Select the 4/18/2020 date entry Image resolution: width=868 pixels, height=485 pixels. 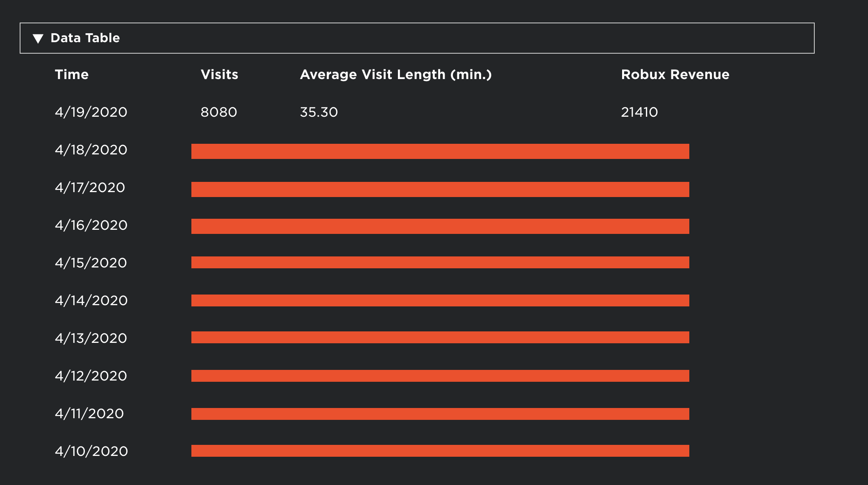[91, 150]
